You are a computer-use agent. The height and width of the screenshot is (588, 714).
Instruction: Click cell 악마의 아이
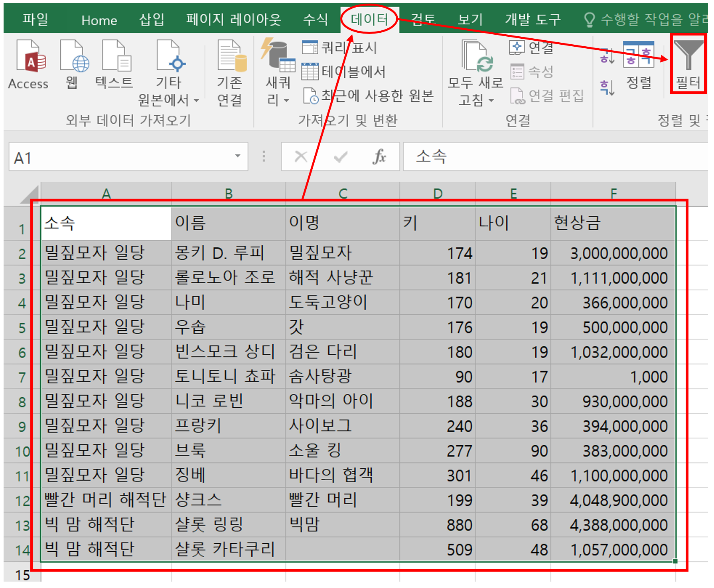[x=343, y=402]
